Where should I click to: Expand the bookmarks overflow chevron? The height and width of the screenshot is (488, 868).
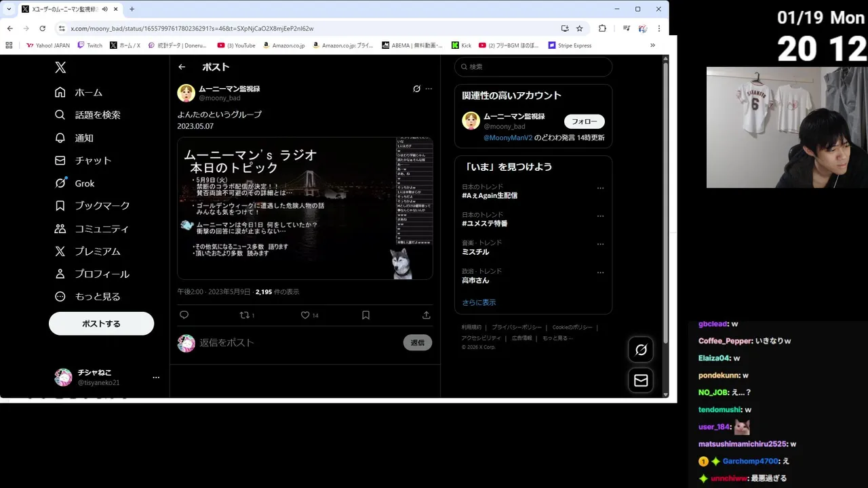tap(653, 45)
